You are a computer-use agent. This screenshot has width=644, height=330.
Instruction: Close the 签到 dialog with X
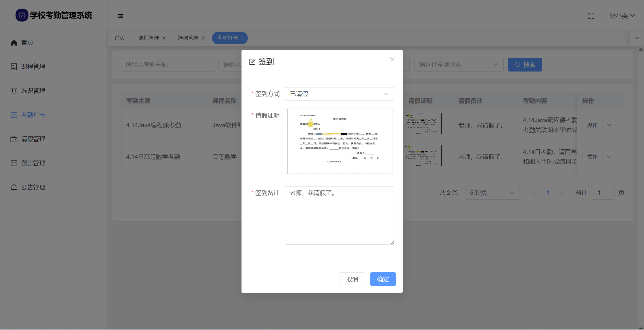[392, 59]
